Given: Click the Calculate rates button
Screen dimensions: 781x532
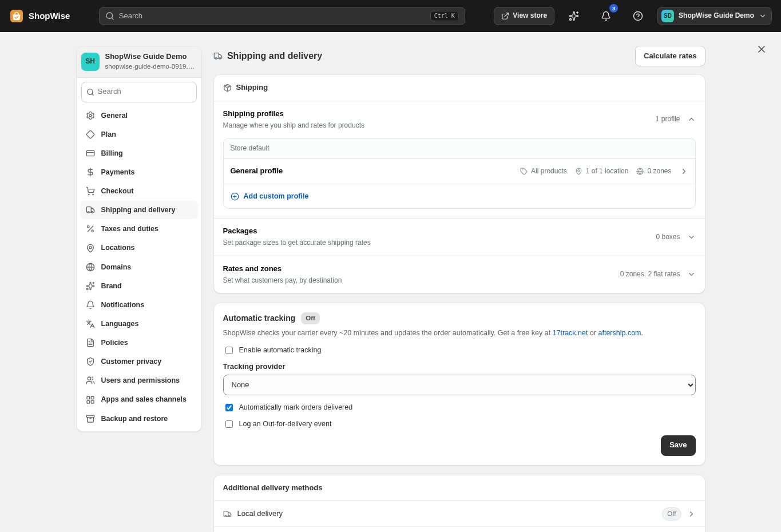Looking at the screenshot, I should click(x=670, y=56).
